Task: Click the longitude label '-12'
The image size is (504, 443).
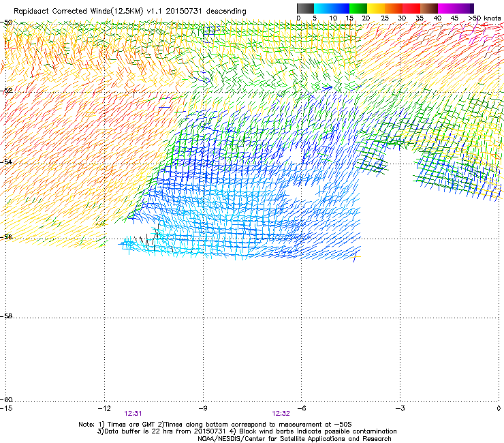Action: pyautogui.click(x=104, y=408)
